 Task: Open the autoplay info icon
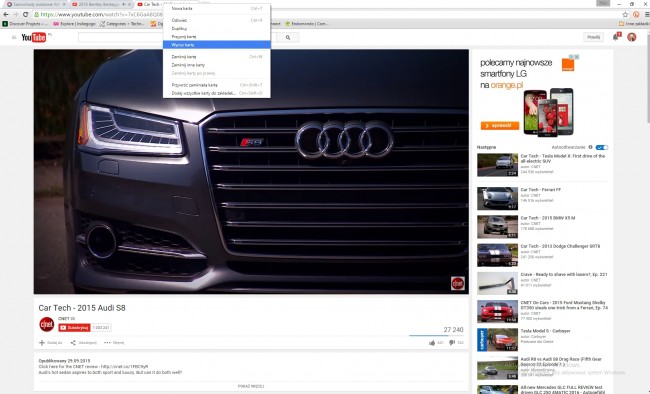click(x=590, y=147)
